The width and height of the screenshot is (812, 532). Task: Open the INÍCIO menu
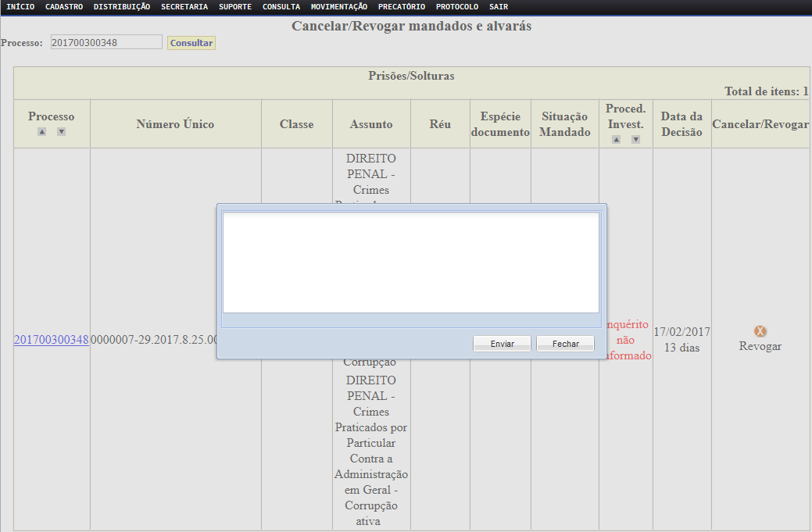[20, 6]
